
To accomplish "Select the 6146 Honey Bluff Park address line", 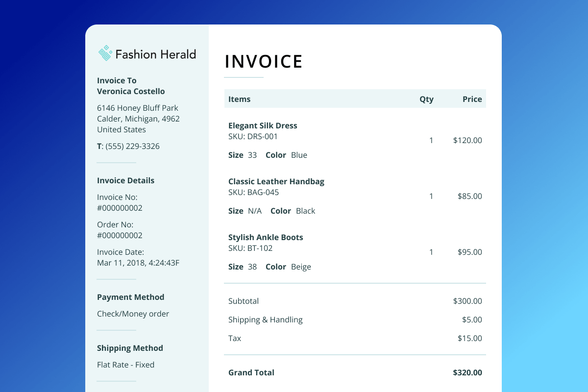I will click(x=137, y=108).
